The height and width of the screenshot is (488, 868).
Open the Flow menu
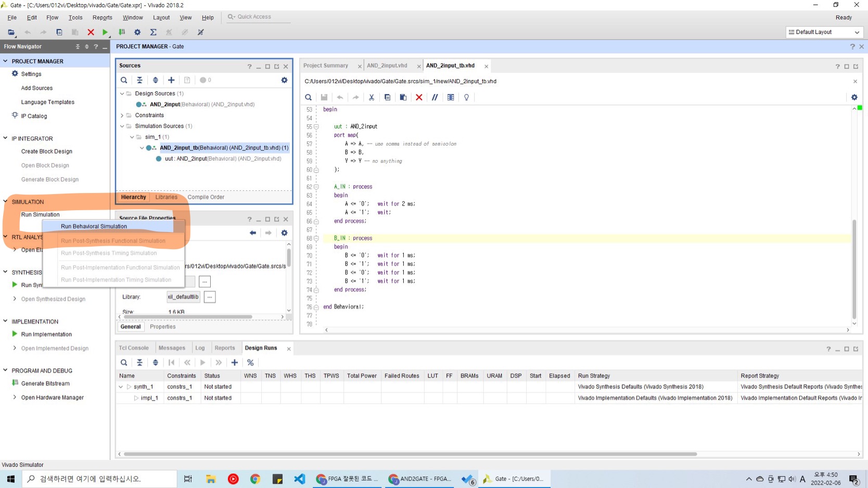click(52, 17)
